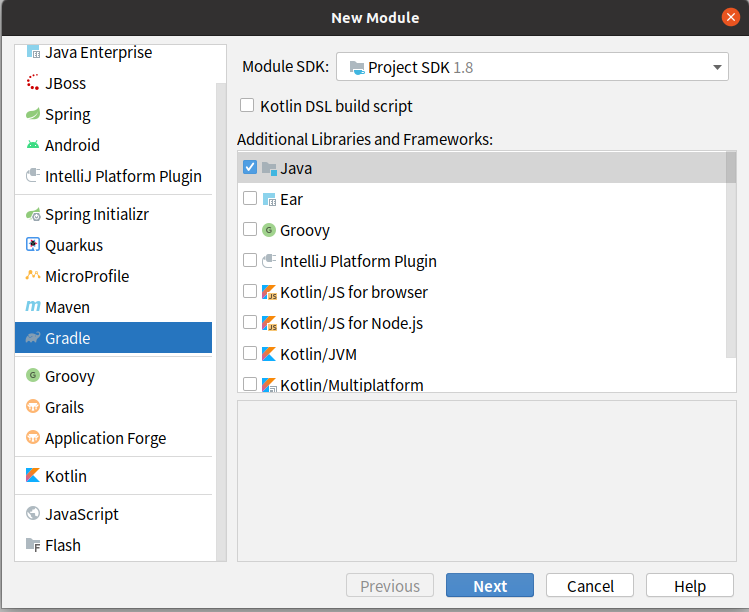Click the Kotlin/JVM icon
Viewport: 749px width, 612px height.
click(269, 354)
